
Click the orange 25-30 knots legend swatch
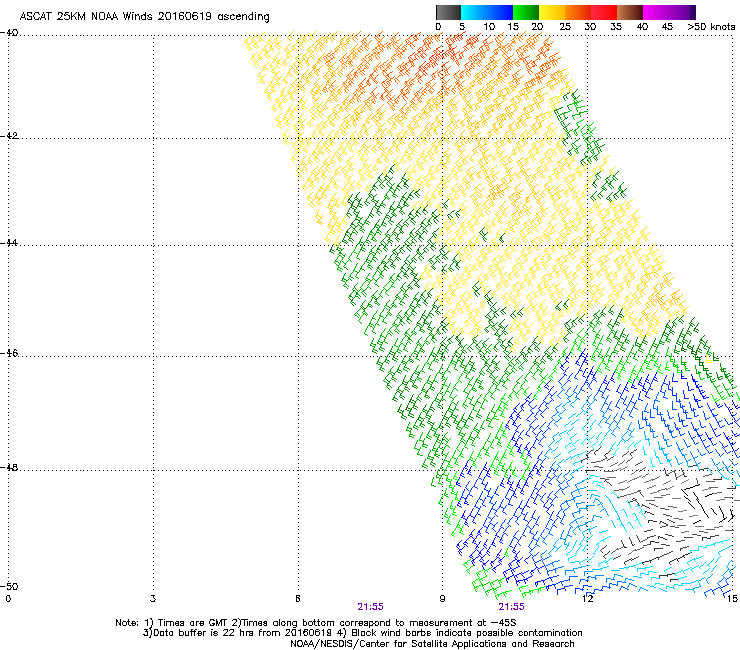(x=578, y=12)
